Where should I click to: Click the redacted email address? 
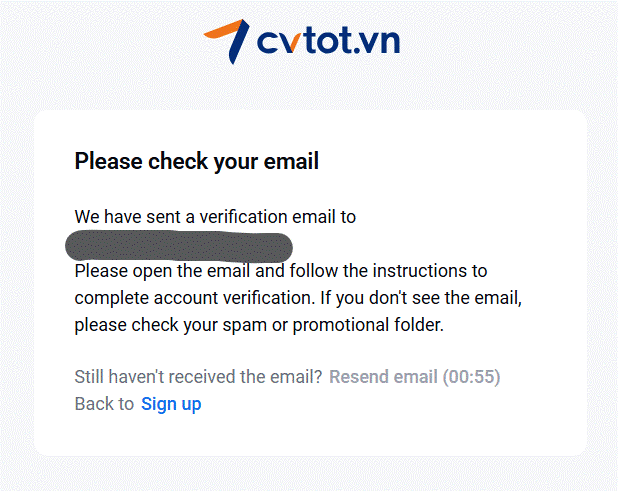point(179,245)
